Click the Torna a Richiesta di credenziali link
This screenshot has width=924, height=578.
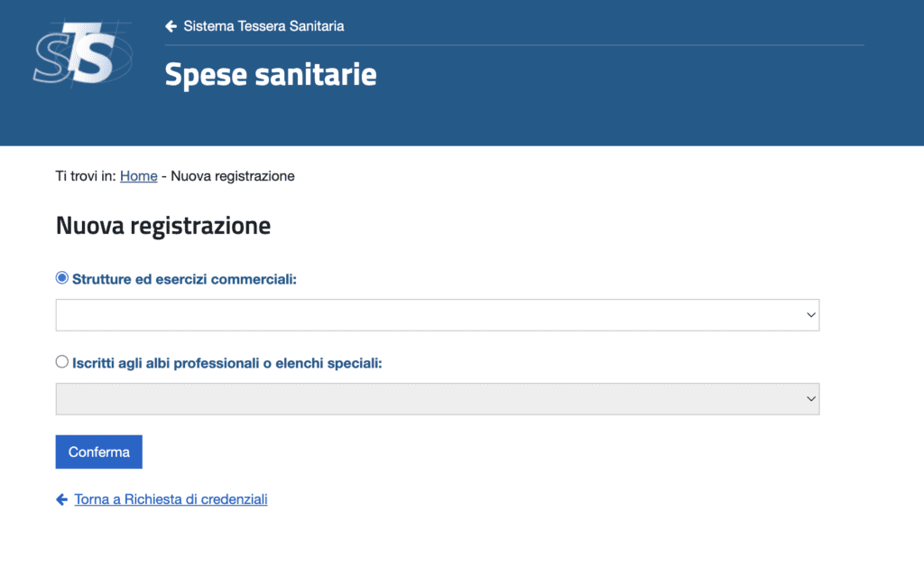(170, 499)
